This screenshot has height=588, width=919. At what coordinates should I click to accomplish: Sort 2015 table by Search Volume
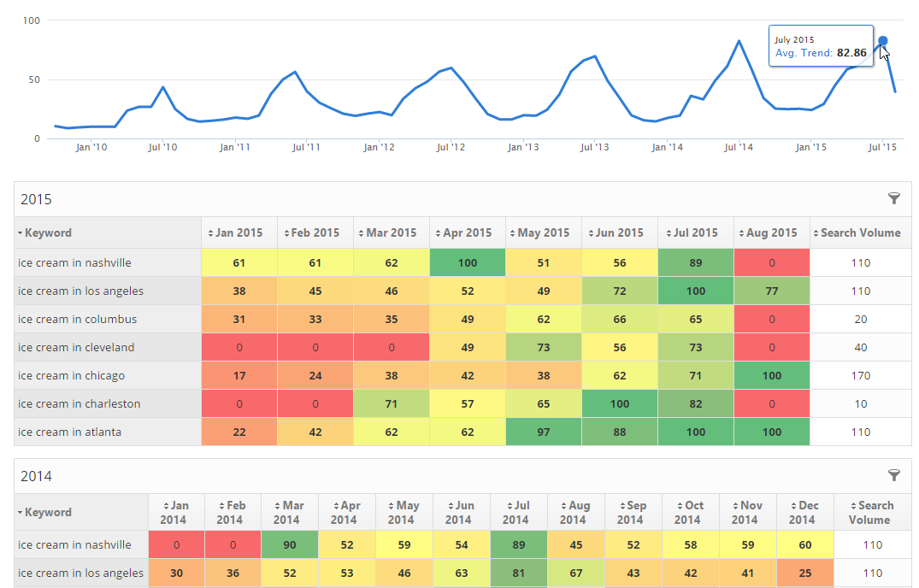(x=860, y=232)
